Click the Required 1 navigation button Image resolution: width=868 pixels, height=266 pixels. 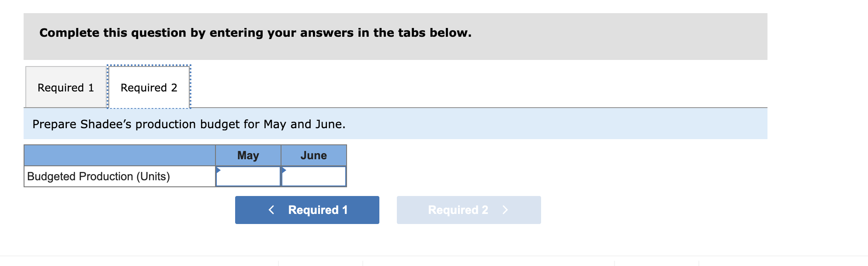[x=307, y=210]
